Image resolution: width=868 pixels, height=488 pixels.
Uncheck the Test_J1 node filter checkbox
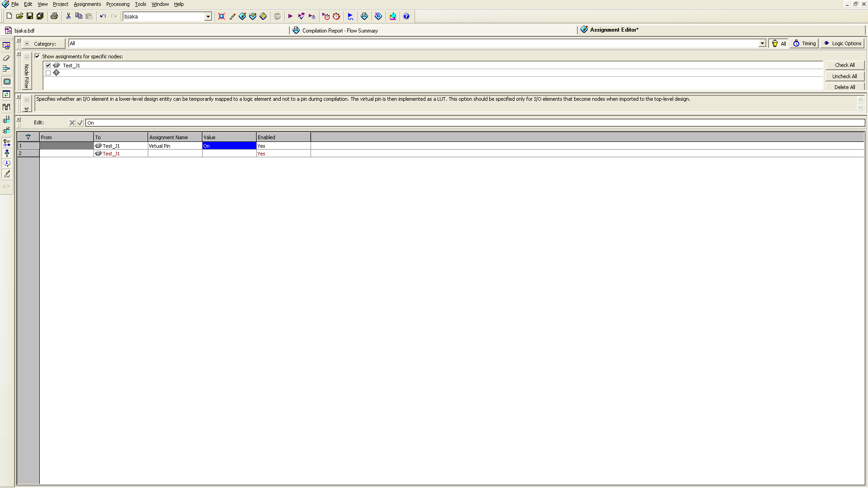pos(48,66)
